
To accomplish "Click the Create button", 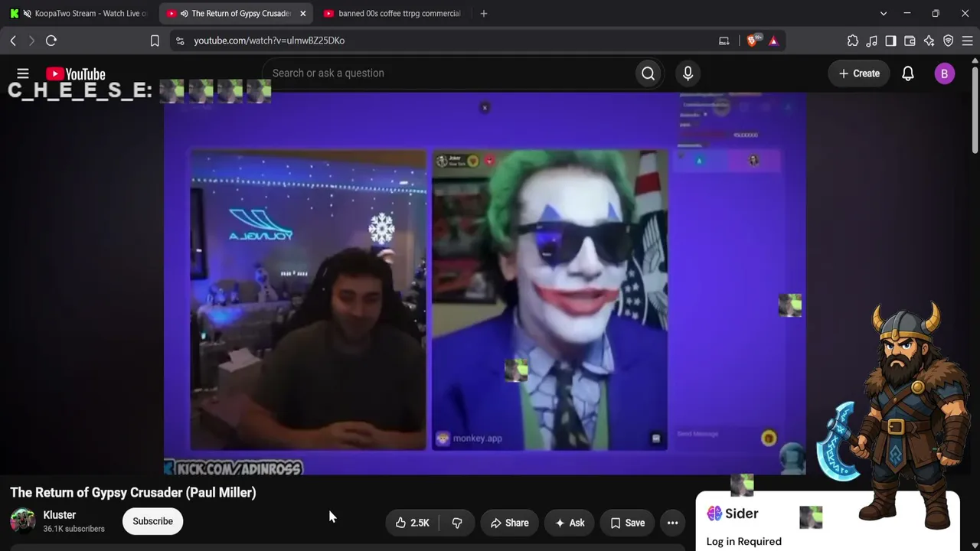I will (x=859, y=73).
